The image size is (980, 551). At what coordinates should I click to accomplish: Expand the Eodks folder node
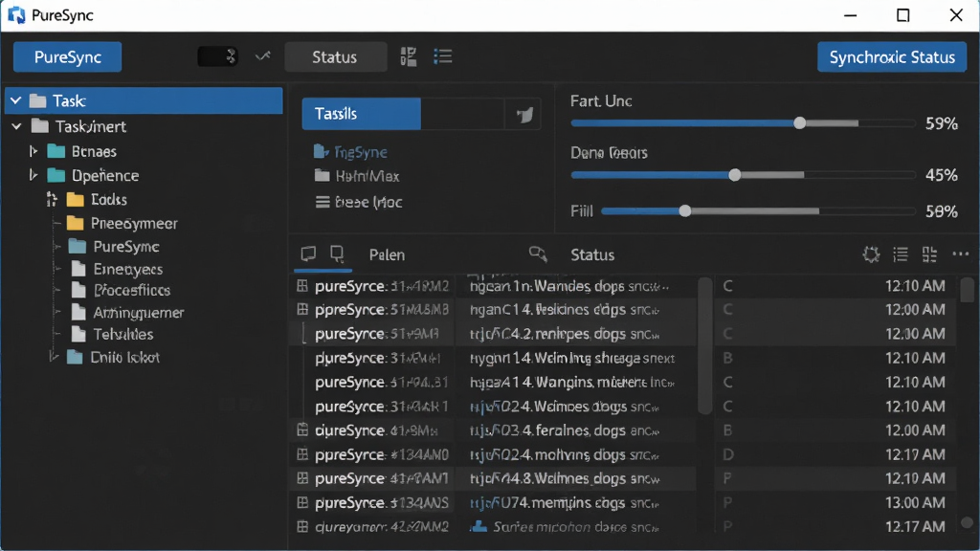click(x=52, y=199)
